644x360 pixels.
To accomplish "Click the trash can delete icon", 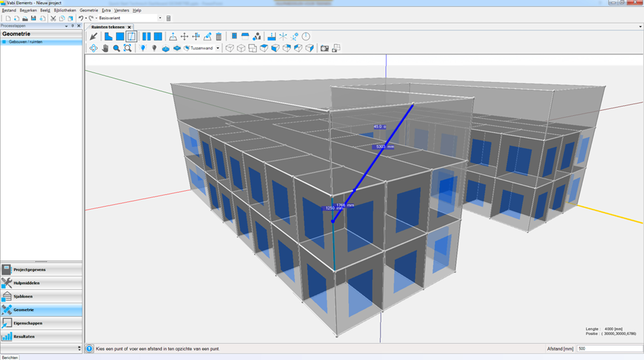I will tap(218, 37).
